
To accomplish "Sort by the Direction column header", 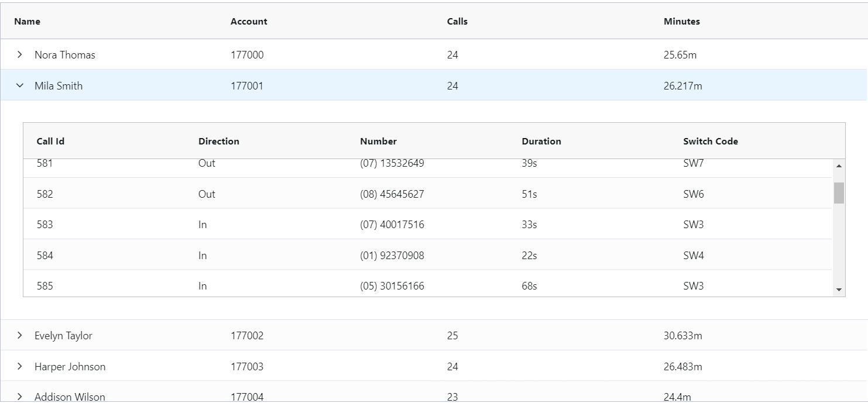I will click(218, 141).
